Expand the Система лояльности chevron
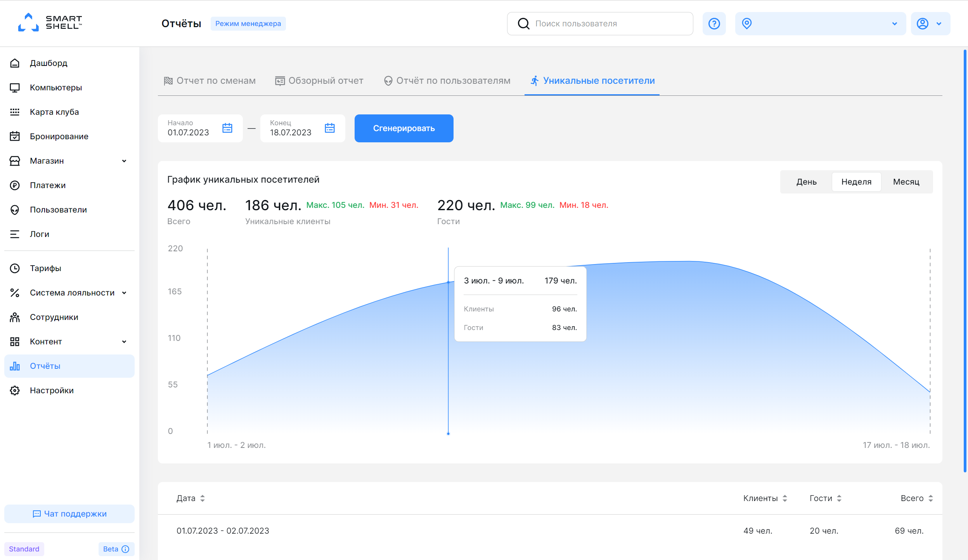968x560 pixels. point(124,293)
